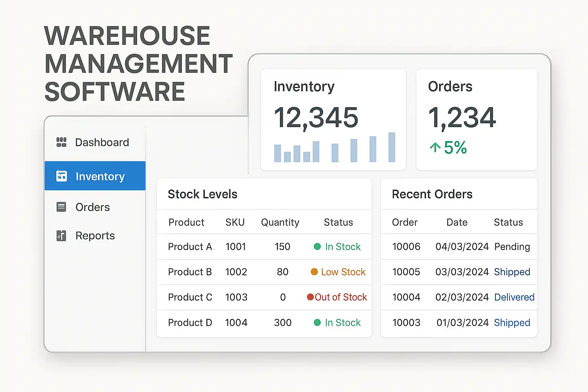
Task: Click Product C red status dot
Action: tap(310, 297)
